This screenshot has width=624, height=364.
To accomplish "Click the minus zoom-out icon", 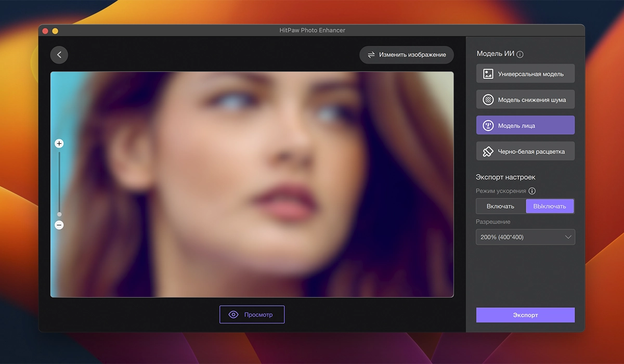I will coord(59,225).
